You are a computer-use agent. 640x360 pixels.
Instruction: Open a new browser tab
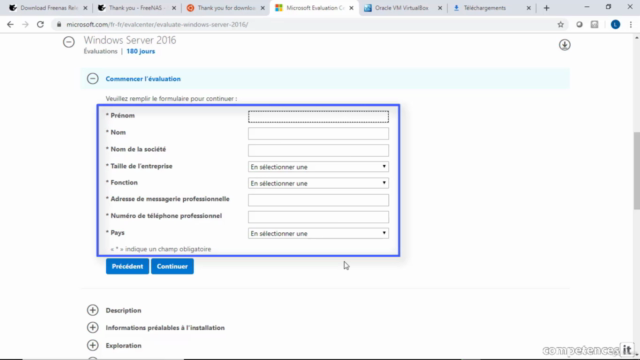pos(547,8)
